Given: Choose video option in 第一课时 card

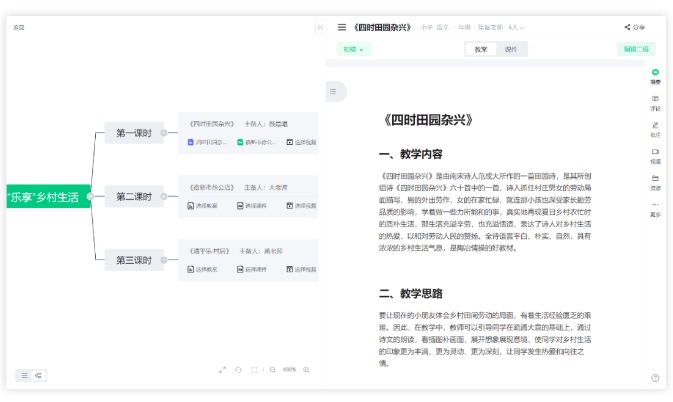Looking at the screenshot, I should point(301,142).
